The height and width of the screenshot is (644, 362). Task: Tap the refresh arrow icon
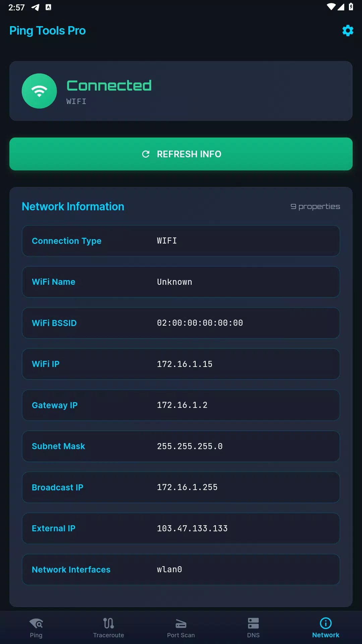[146, 154]
